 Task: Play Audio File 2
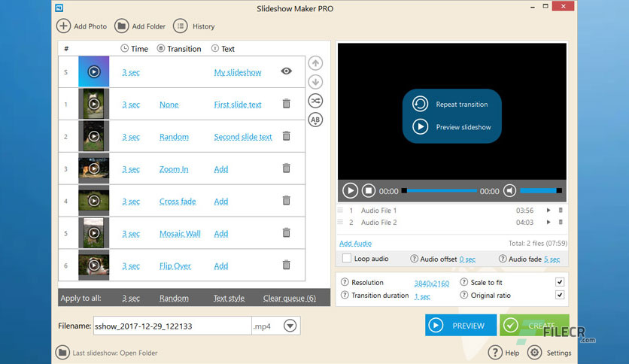click(x=548, y=222)
